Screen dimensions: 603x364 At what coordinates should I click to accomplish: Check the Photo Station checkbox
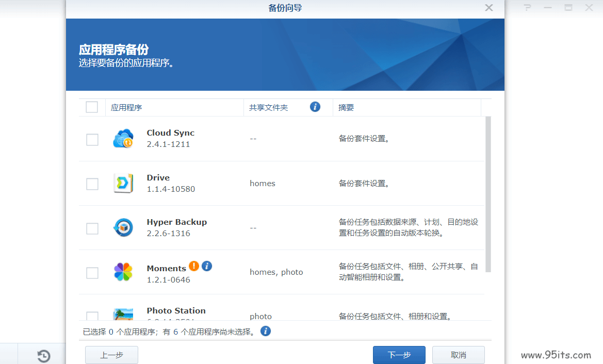[x=92, y=316]
